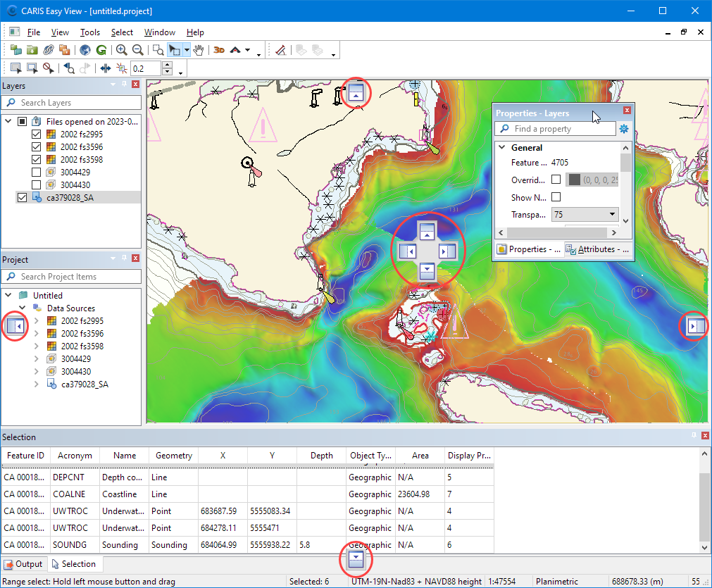Collapse the General section in Properties
Viewport: 712px width, 588px height.
click(502, 148)
